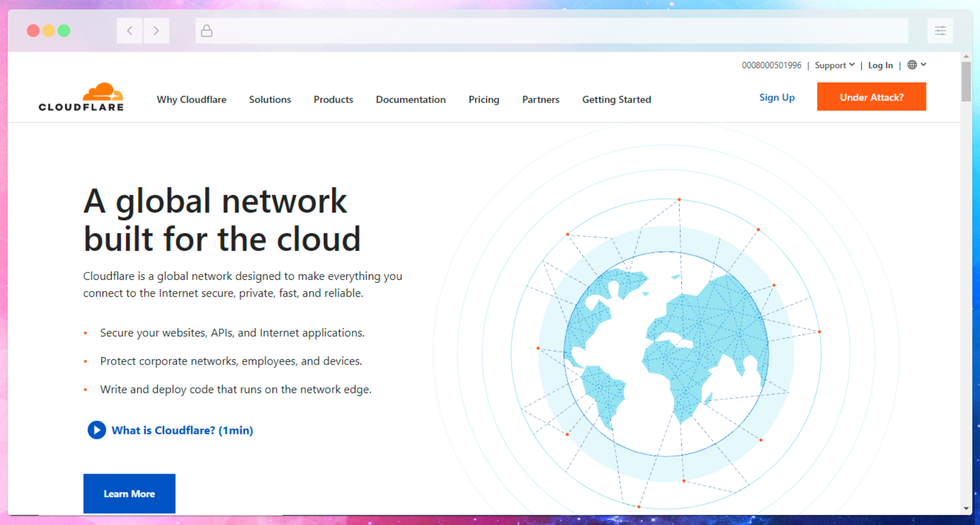The image size is (980, 525).
Task: Click the browser address bar field
Action: [552, 31]
